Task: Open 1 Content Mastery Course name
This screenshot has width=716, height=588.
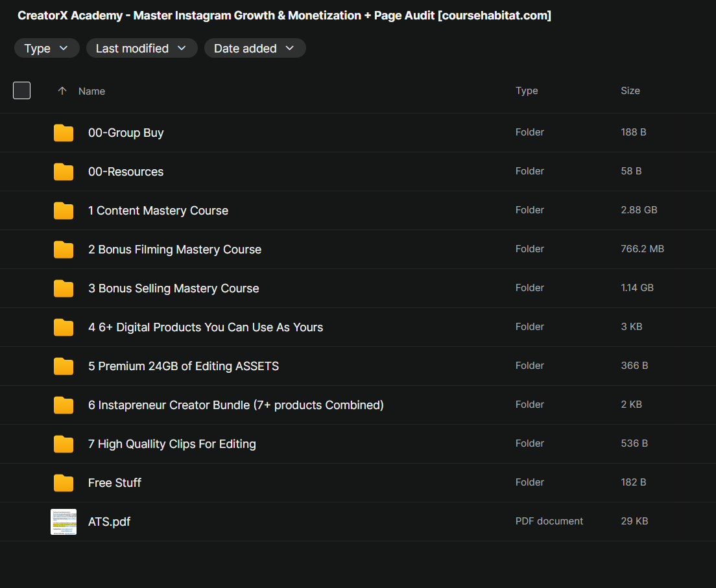Action: pos(158,211)
